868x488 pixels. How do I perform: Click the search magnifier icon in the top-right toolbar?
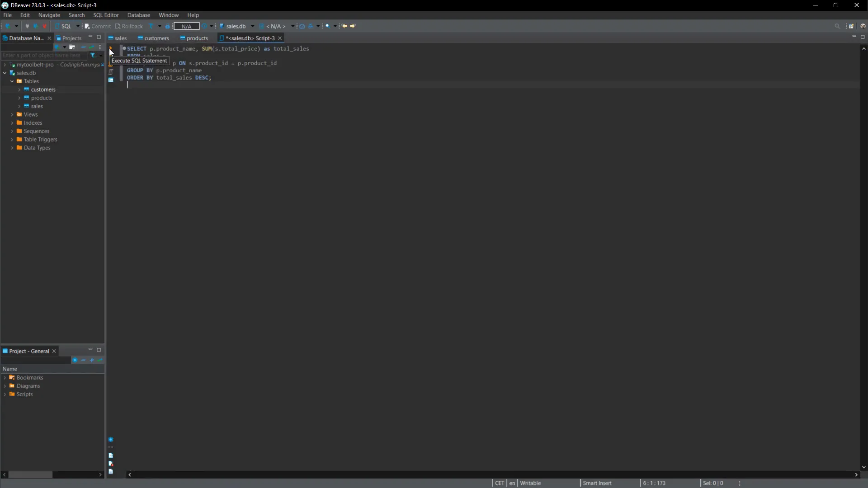coord(837,26)
